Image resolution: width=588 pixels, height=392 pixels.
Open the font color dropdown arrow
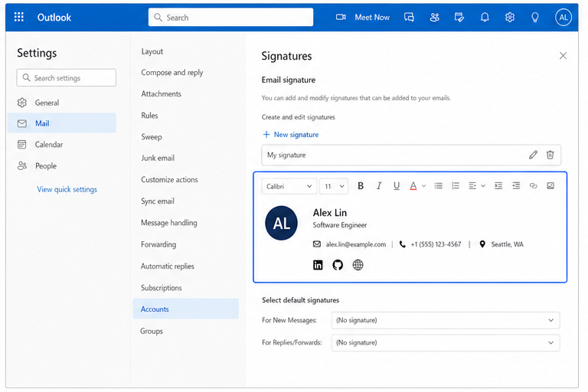click(x=423, y=186)
